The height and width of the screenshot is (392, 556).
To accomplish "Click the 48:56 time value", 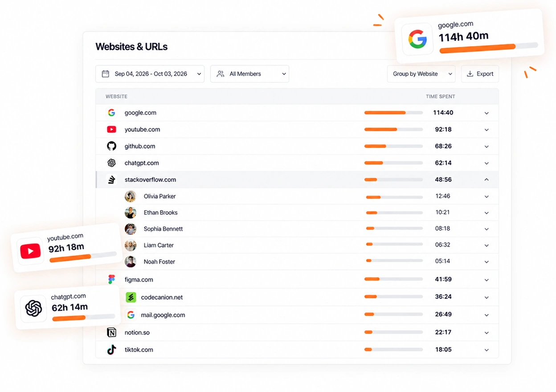I will coord(443,180).
